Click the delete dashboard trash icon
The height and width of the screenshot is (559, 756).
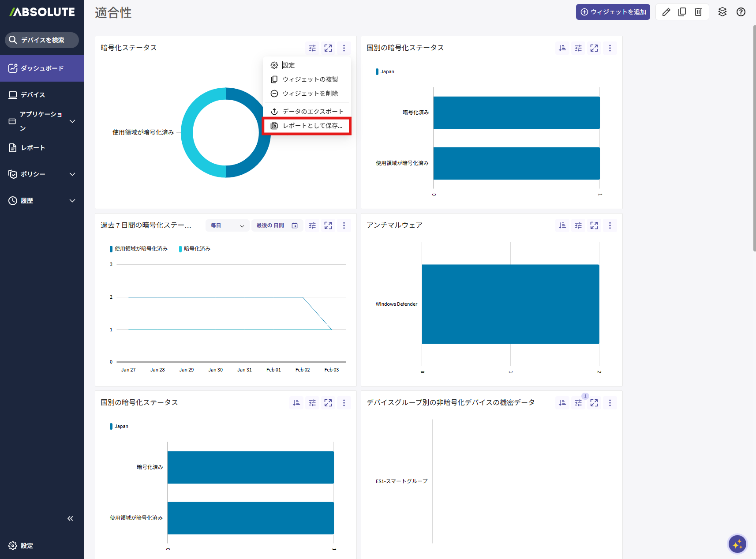pyautogui.click(x=698, y=12)
